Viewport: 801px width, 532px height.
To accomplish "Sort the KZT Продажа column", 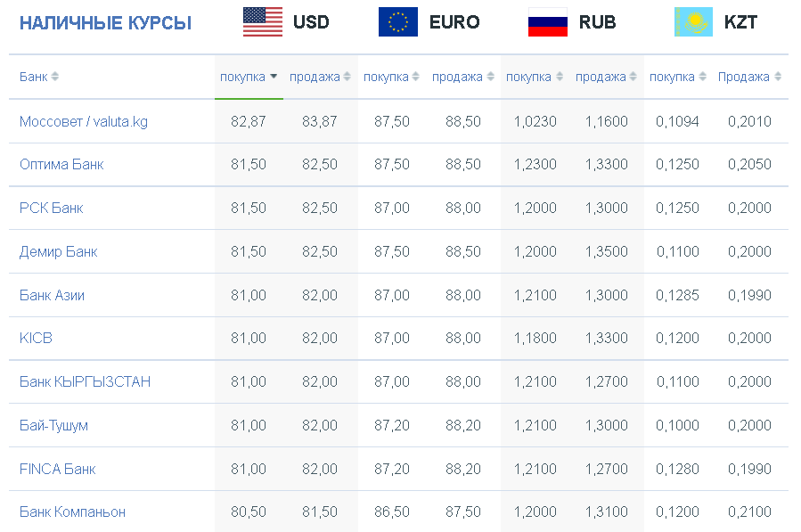I will (778, 77).
